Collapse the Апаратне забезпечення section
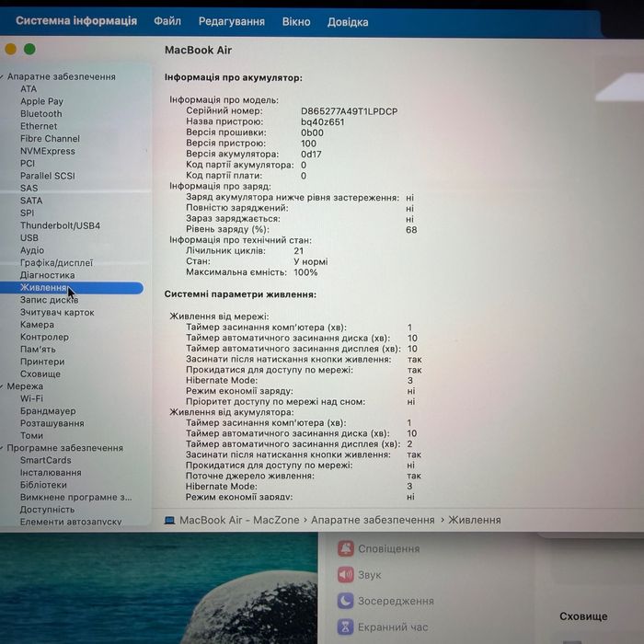The height and width of the screenshot is (644, 644). point(2,76)
